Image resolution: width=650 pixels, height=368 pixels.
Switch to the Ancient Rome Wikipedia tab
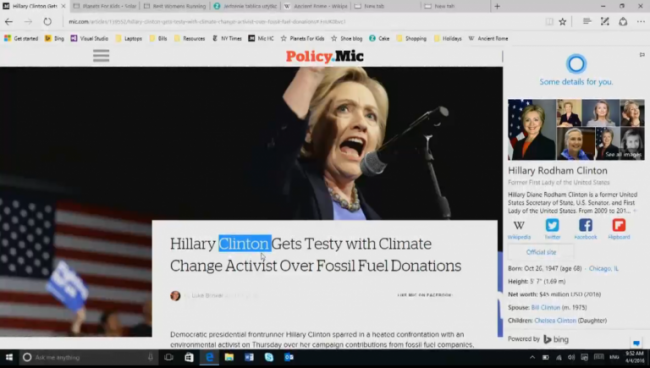pyautogui.click(x=316, y=6)
